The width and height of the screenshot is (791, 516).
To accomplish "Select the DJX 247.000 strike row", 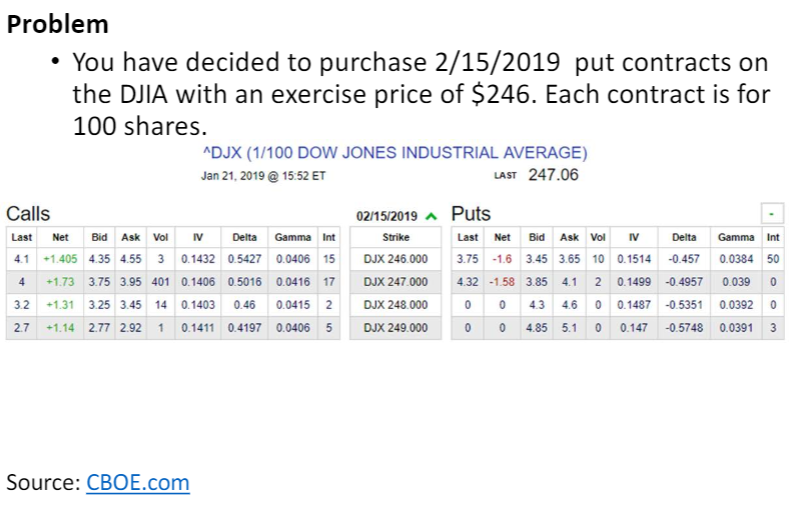I will [396, 282].
